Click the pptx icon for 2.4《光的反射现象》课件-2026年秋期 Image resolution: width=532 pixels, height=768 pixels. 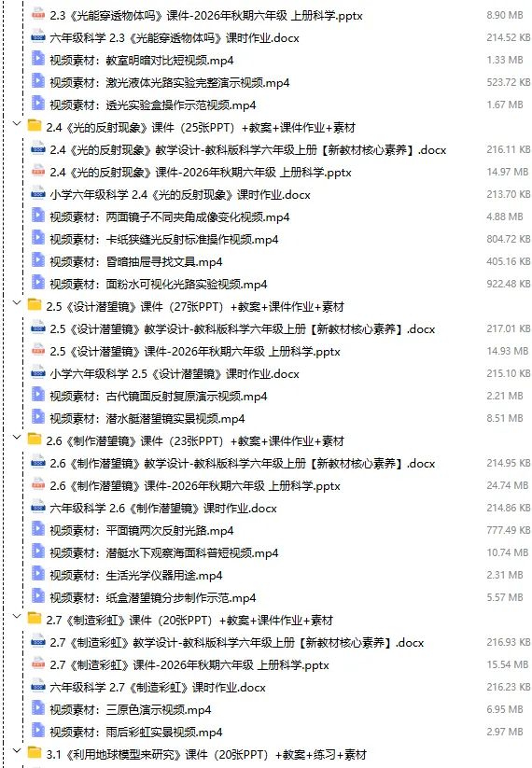tap(37, 172)
